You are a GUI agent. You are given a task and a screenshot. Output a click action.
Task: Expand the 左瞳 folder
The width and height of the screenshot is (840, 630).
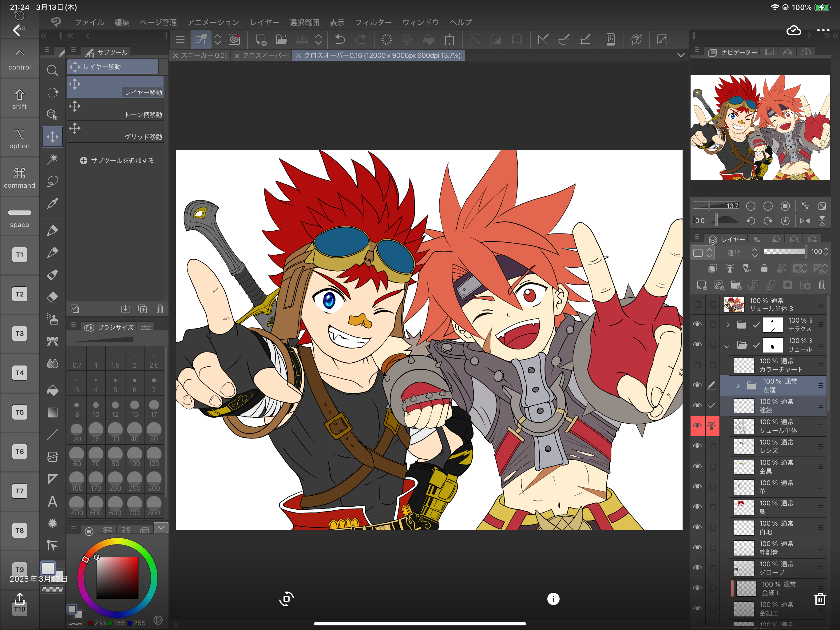738,386
